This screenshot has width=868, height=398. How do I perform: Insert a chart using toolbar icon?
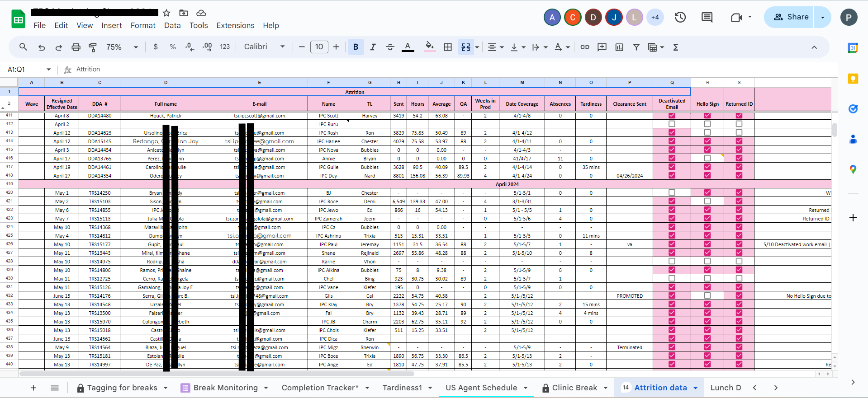pos(619,47)
